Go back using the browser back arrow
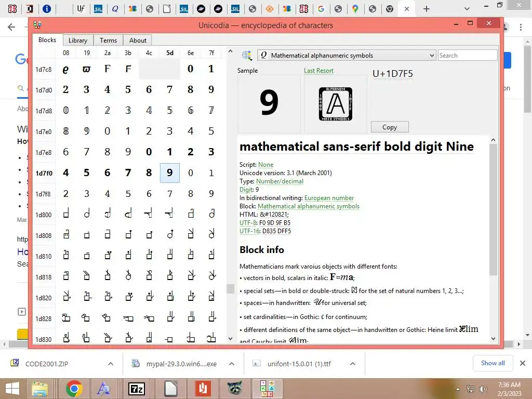This screenshot has height=399, width=532. (x=11, y=27)
